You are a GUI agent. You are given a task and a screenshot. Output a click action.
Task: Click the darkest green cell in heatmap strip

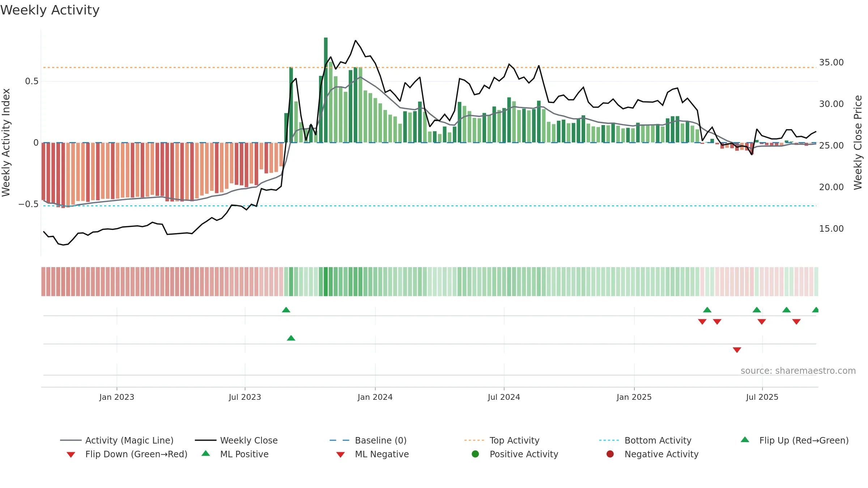click(325, 282)
